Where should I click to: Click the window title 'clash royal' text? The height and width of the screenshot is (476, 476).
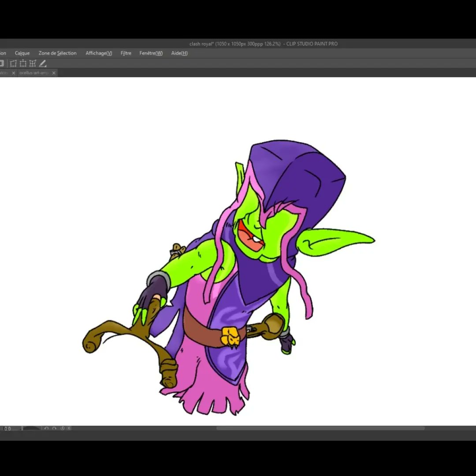point(201,44)
